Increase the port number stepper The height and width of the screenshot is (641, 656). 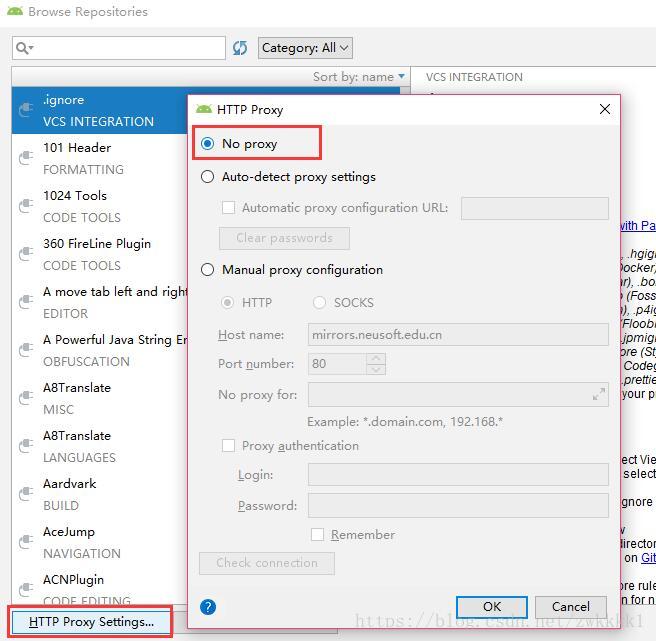(x=376, y=358)
